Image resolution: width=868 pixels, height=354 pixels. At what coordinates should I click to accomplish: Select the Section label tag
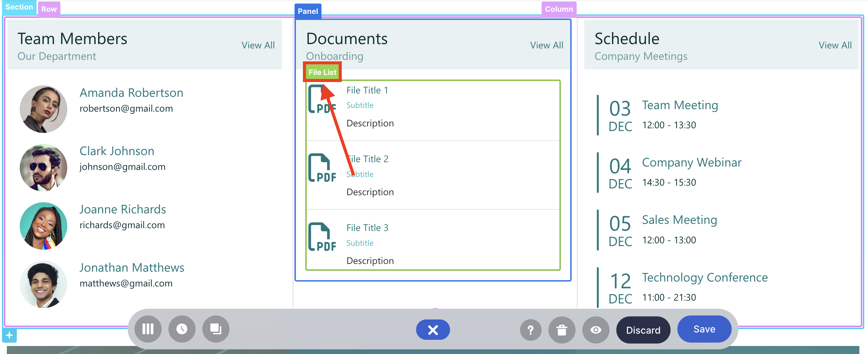pos(19,7)
